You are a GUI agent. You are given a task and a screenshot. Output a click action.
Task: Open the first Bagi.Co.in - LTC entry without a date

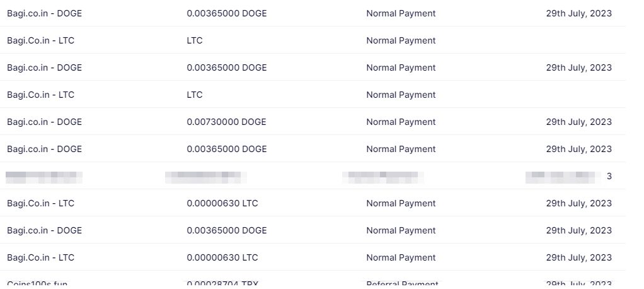[40, 40]
